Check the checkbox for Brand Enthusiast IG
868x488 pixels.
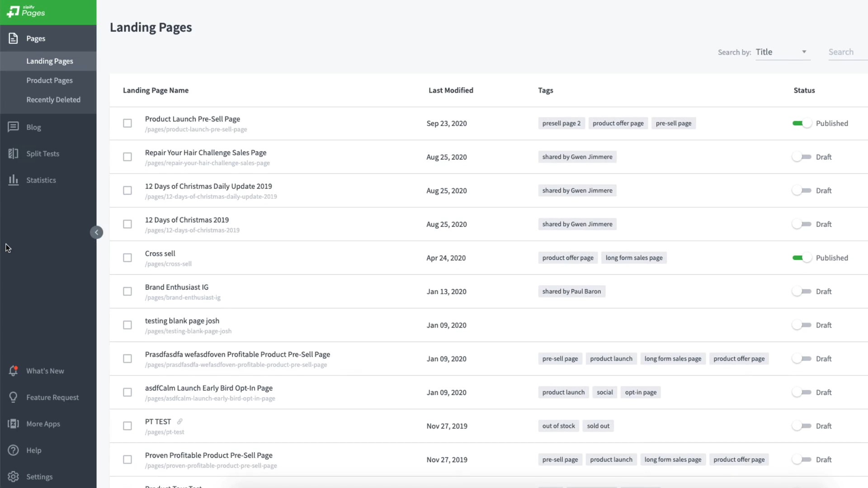coord(127,291)
